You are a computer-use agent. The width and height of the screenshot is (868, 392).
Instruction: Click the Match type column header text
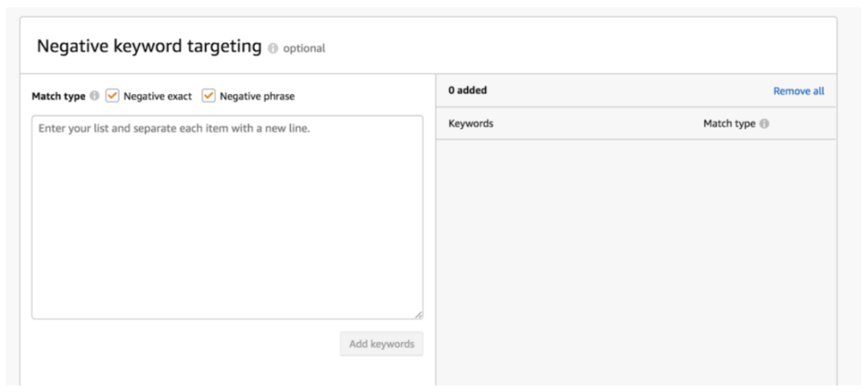click(729, 124)
